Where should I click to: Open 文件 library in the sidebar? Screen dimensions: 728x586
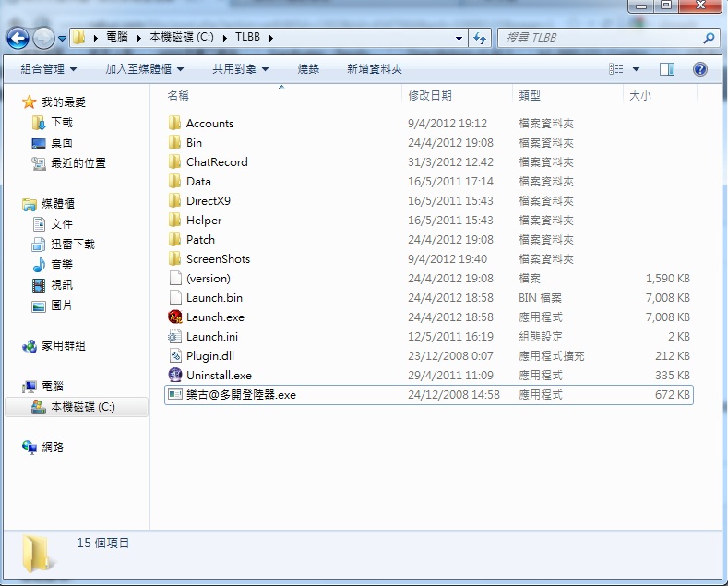tap(62, 224)
